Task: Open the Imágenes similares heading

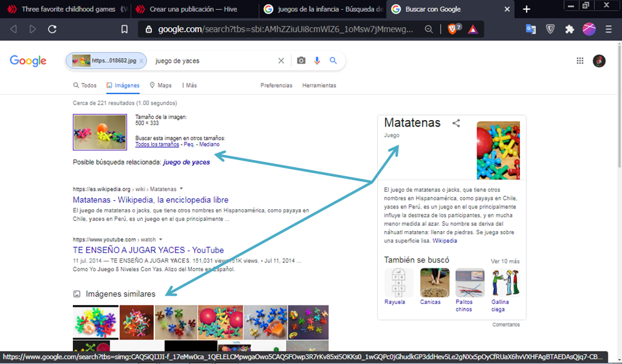Action: [121, 294]
